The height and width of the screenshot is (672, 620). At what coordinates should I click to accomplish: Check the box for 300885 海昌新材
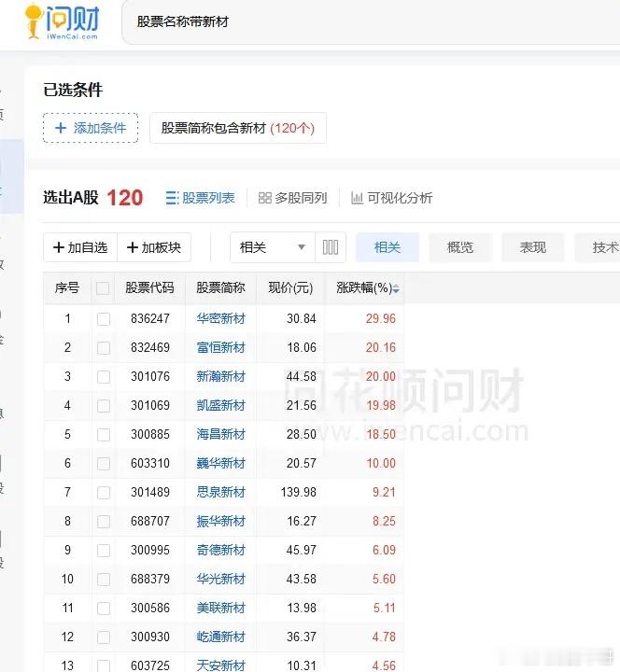104,435
